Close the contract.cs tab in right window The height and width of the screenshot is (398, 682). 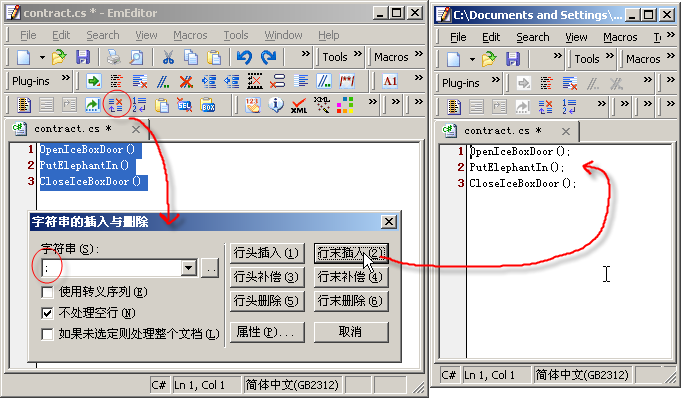[x=565, y=131]
